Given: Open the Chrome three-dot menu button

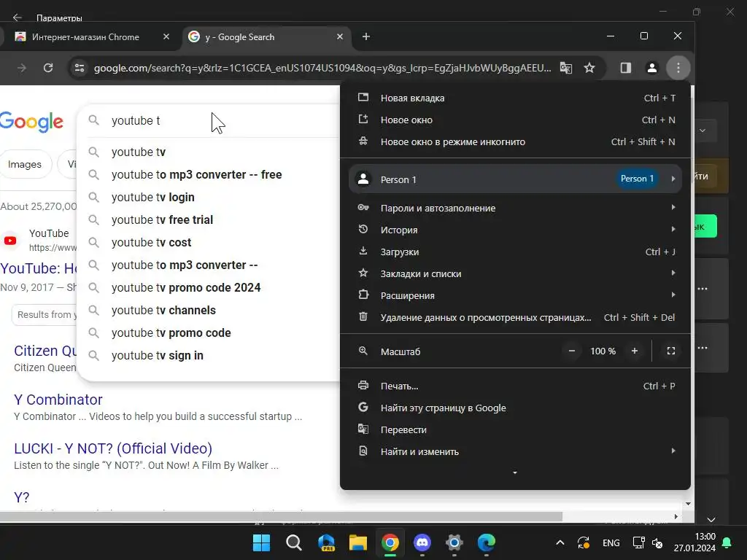Looking at the screenshot, I should point(678,68).
